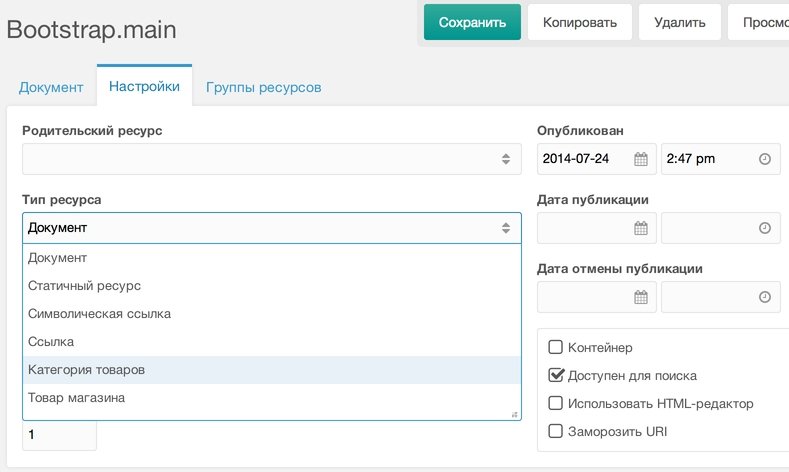Image resolution: width=789 pixels, height=472 pixels.
Task: Focus the Дата публикации date input
Action: tap(597, 228)
